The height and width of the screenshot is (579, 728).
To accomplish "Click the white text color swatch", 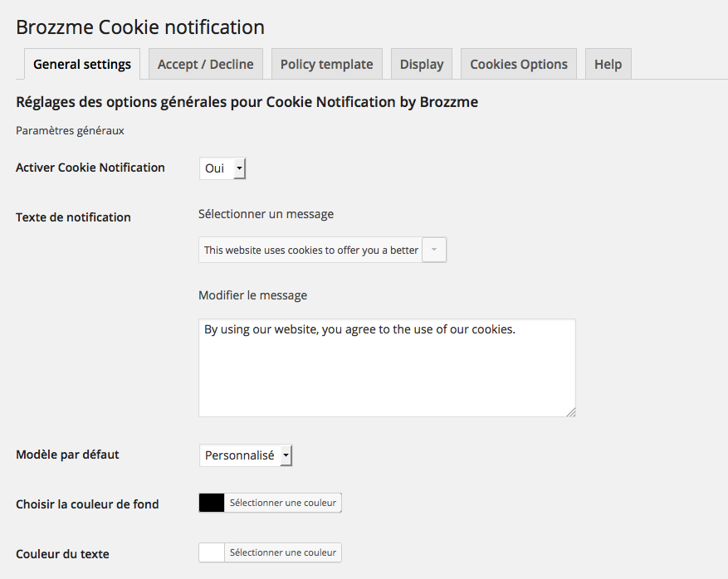I will 212,552.
